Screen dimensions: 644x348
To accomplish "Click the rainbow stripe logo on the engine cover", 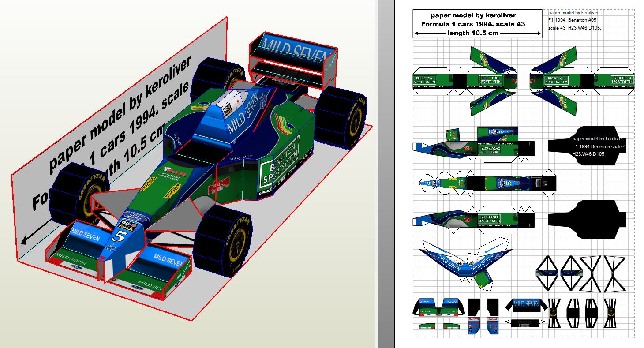I will (285, 122).
